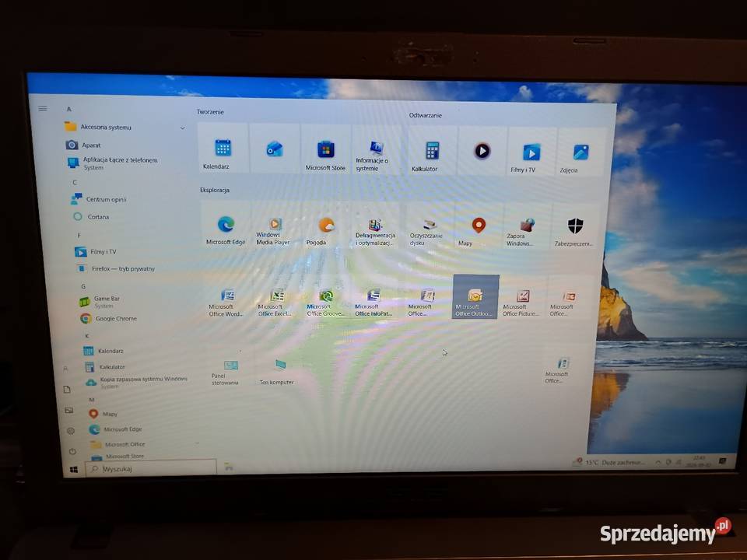Open the Windows Media Player tile
The height and width of the screenshot is (560, 747).
pos(275,226)
